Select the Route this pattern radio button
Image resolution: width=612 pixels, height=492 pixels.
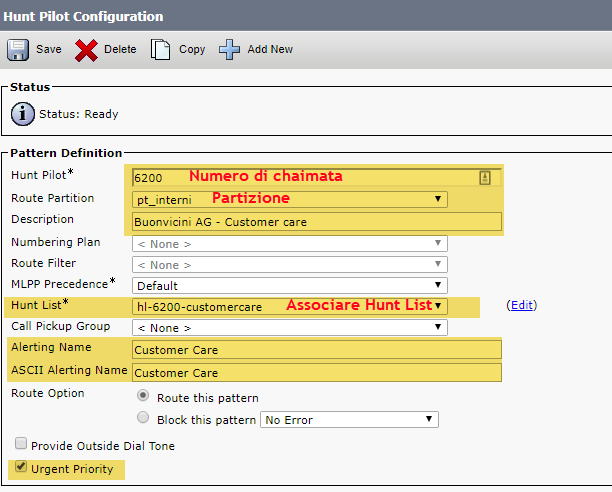coord(143,396)
